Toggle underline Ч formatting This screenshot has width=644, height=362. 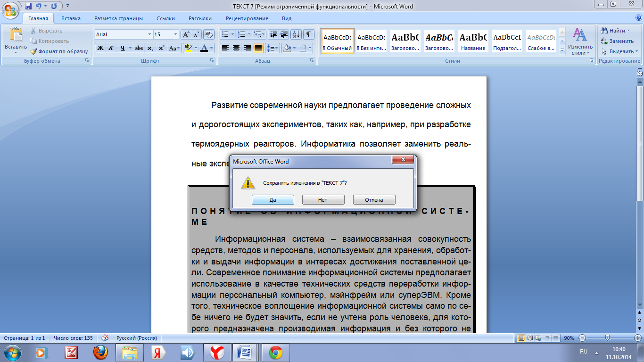click(x=122, y=48)
